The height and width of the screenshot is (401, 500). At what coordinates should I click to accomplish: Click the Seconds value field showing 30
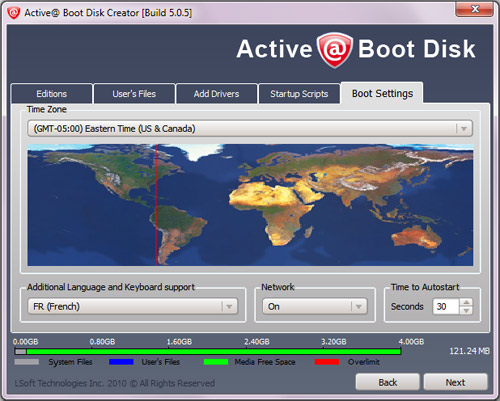[446, 306]
